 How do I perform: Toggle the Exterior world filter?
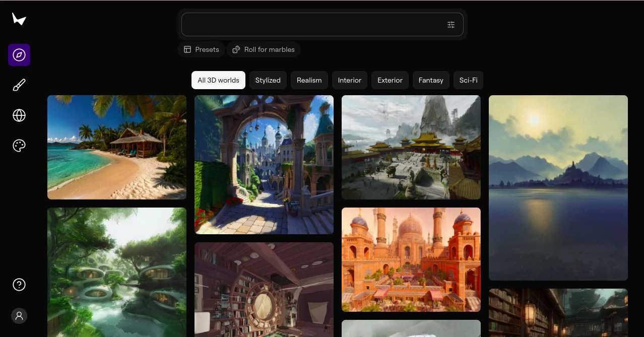coord(390,80)
